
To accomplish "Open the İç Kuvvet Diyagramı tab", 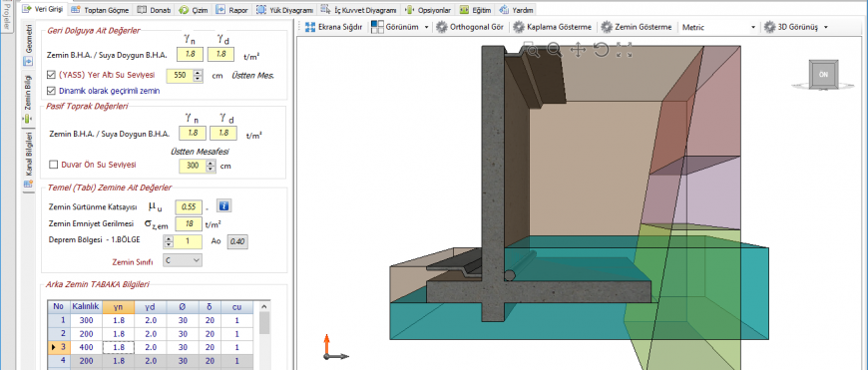I will pos(359,9).
